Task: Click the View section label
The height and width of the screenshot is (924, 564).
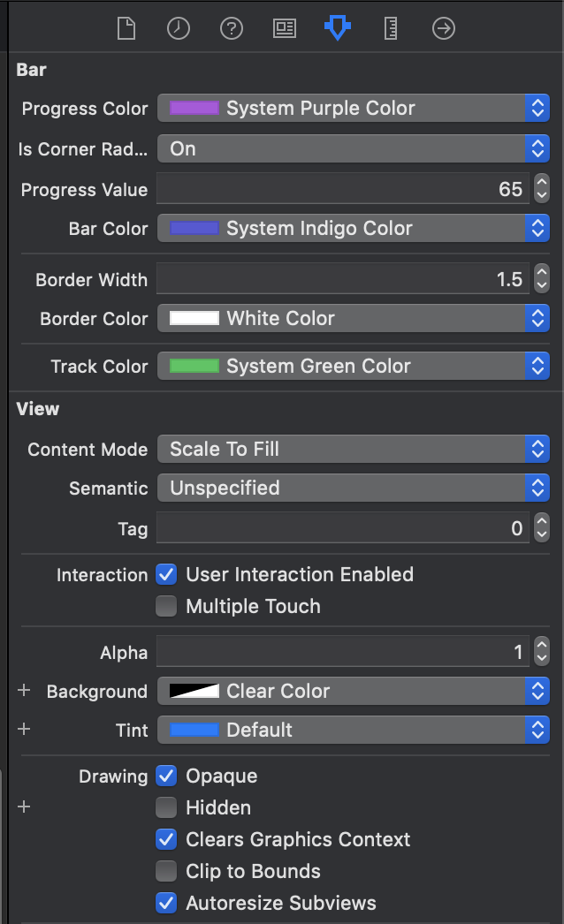Action: click(34, 408)
